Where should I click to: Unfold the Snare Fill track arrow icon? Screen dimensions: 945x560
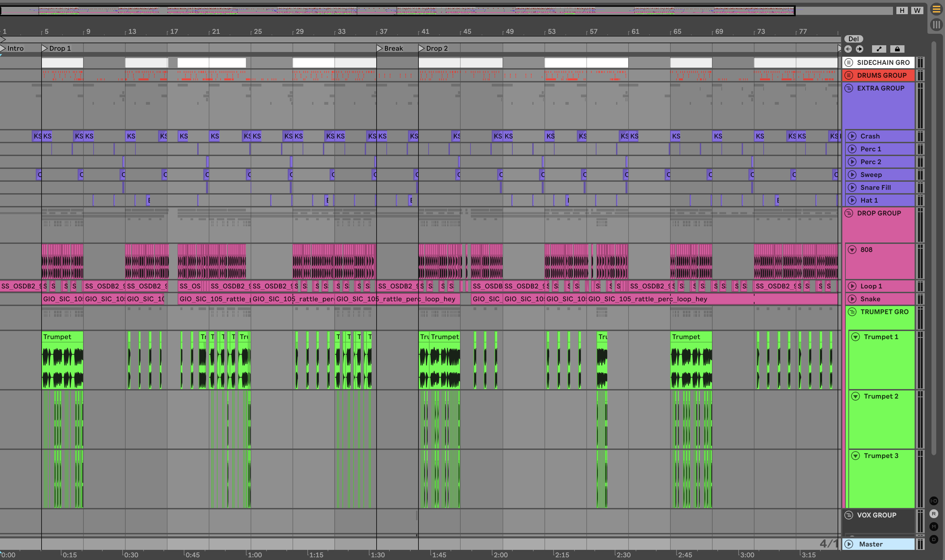pos(852,187)
